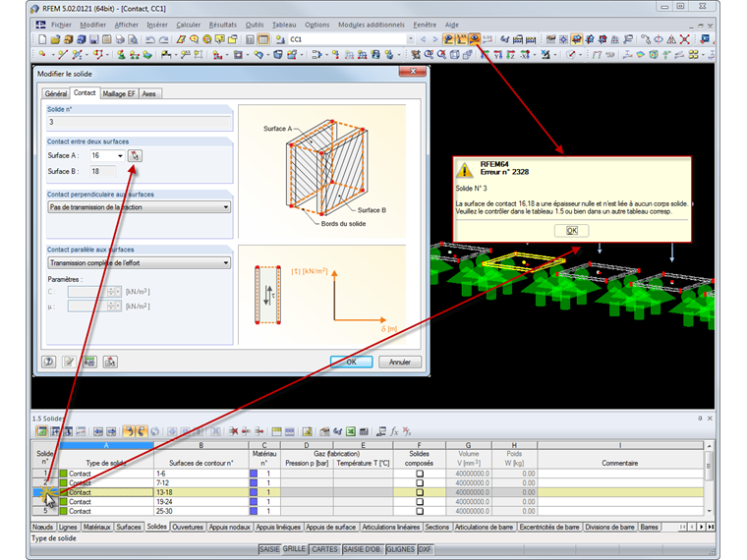Close the Modifier le solide dialog
This screenshot has height=560, width=747.
tap(413, 72)
